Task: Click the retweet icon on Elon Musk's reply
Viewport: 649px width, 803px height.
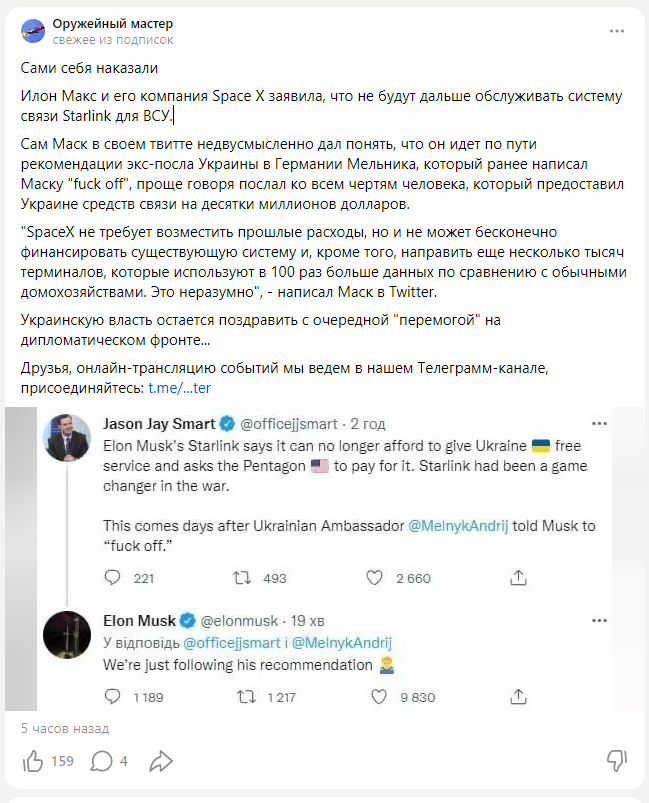Action: coord(241,697)
